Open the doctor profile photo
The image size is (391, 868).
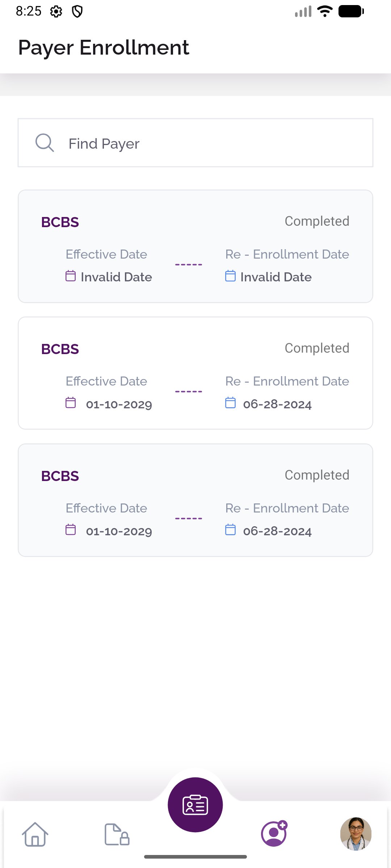click(x=356, y=834)
